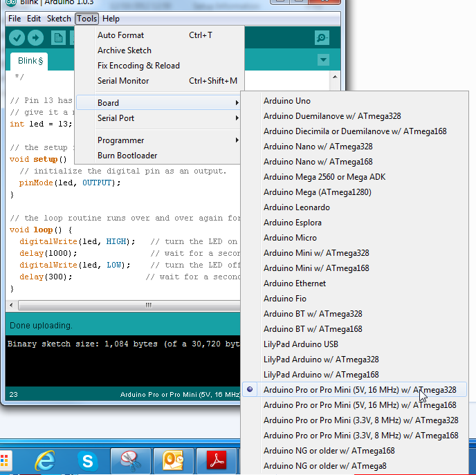Select Arduino Leonardo board
This screenshot has height=475, width=476.
354,207
